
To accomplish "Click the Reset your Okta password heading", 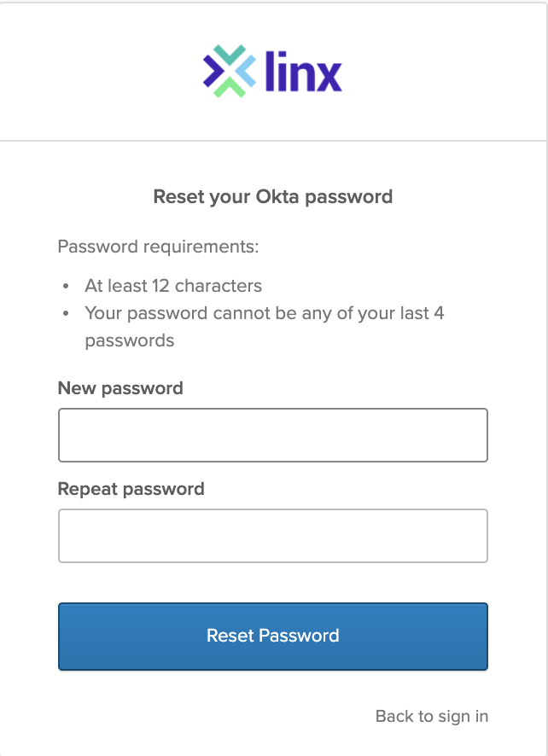I will [x=272, y=196].
